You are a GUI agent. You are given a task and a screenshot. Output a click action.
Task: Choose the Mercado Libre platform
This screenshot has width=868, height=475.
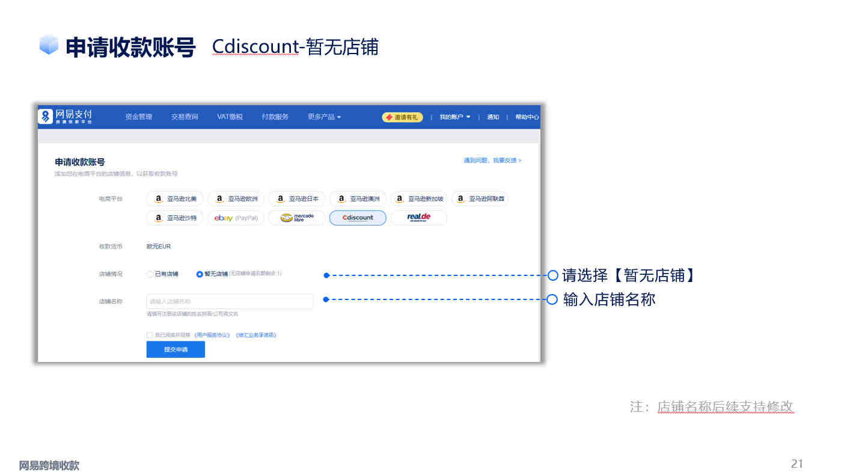[x=297, y=218]
